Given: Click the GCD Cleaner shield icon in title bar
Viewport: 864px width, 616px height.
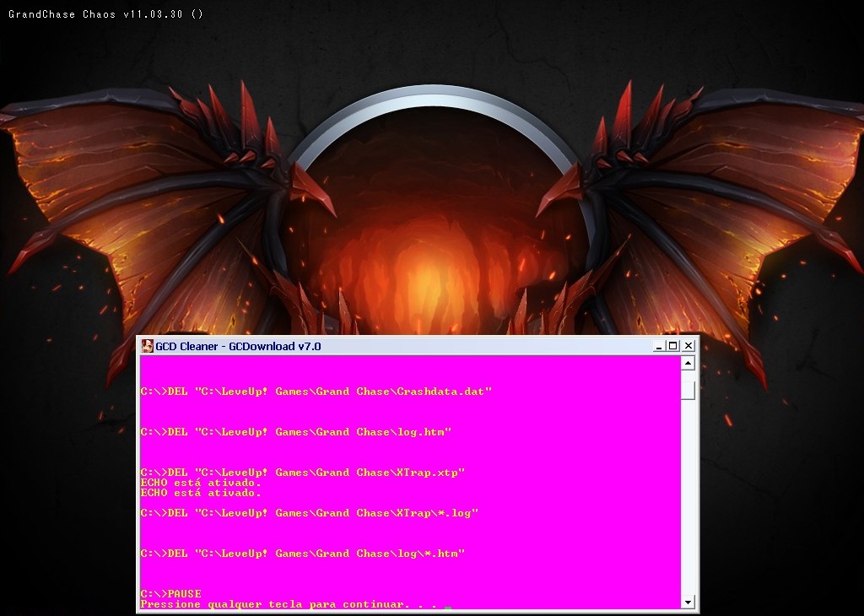Looking at the screenshot, I should pos(148,346).
